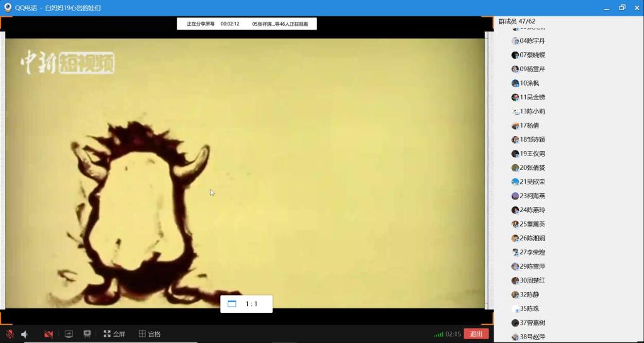644x343 pixels.
Task: Click avatar of 24陈燕玲
Action: (x=515, y=210)
